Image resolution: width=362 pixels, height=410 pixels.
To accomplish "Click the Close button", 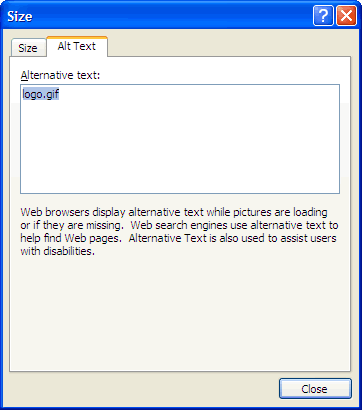I will coord(315,389).
